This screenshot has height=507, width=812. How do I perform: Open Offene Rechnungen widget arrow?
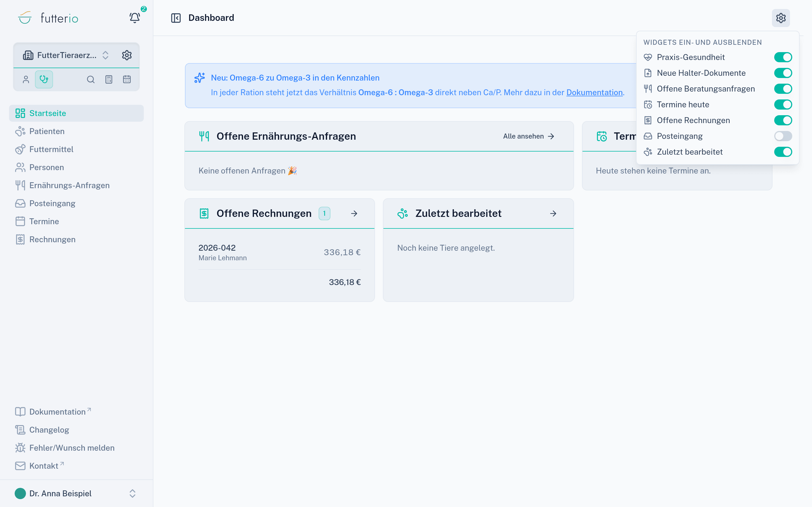pos(354,214)
